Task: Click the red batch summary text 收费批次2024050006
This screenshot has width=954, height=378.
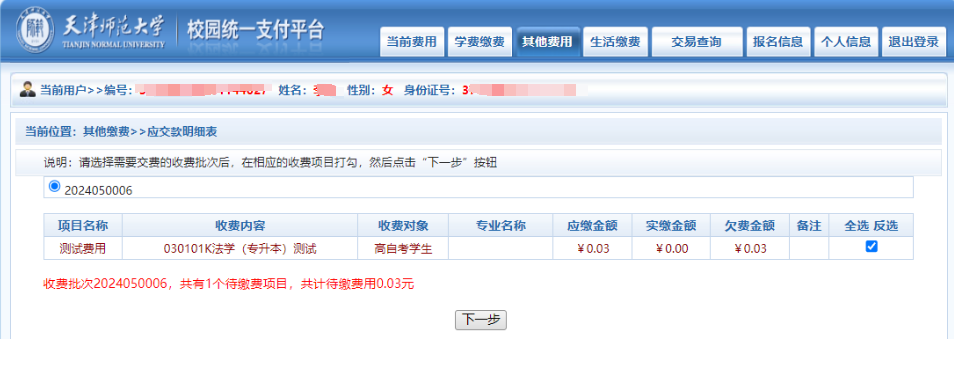Action: (x=105, y=284)
